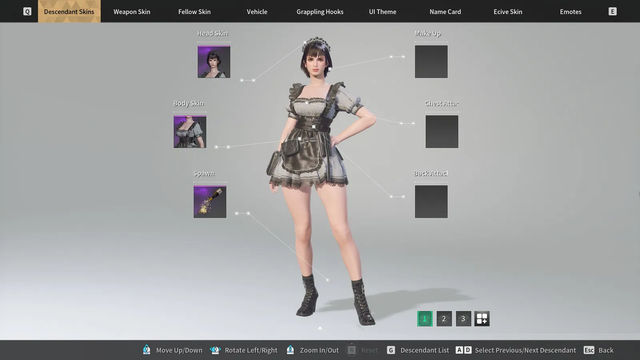This screenshot has height=360, width=640.
Task: Click the Rotate Left/Right mouse icon
Action: click(x=215, y=350)
